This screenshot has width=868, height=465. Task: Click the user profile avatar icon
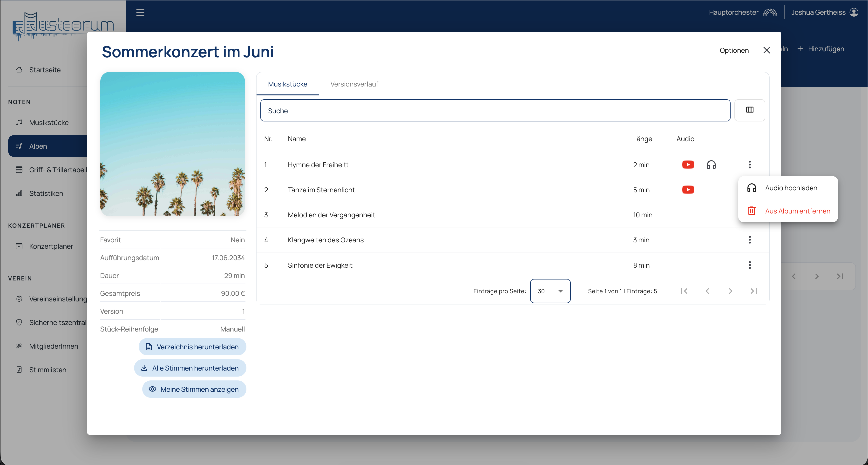[854, 13]
